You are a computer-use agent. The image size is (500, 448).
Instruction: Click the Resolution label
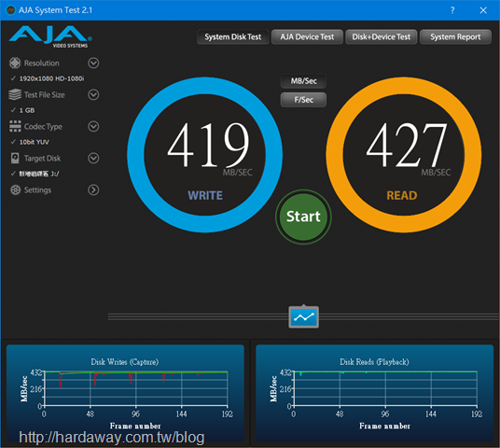coord(42,63)
